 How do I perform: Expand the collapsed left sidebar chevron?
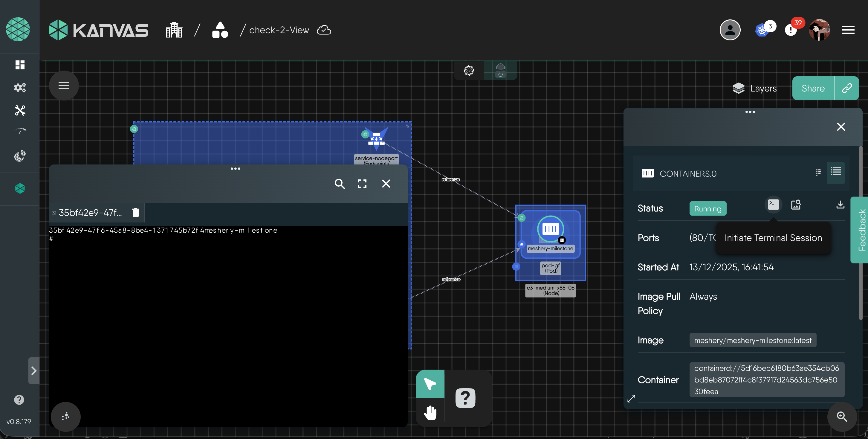click(x=34, y=371)
